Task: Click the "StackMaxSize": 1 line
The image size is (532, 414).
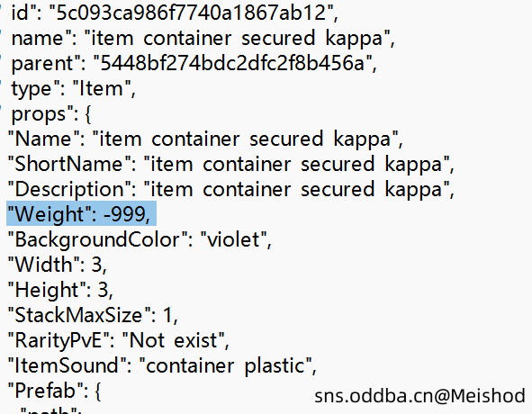Action: coord(93,315)
